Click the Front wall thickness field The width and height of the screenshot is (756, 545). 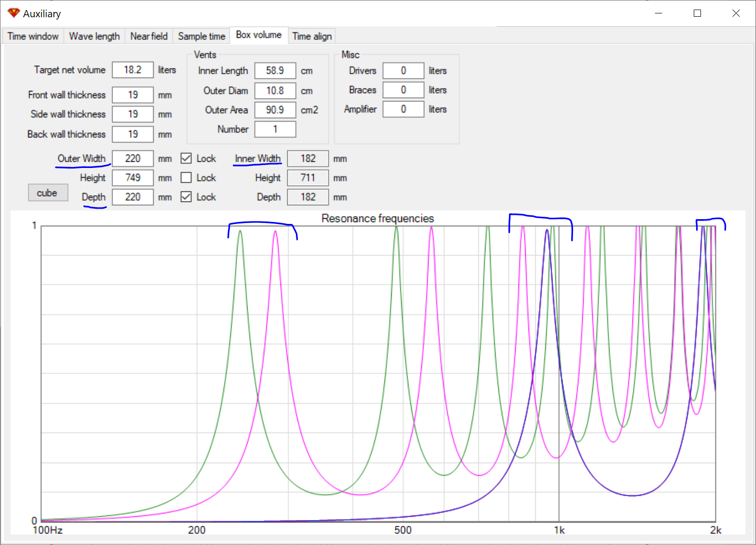[x=133, y=95]
